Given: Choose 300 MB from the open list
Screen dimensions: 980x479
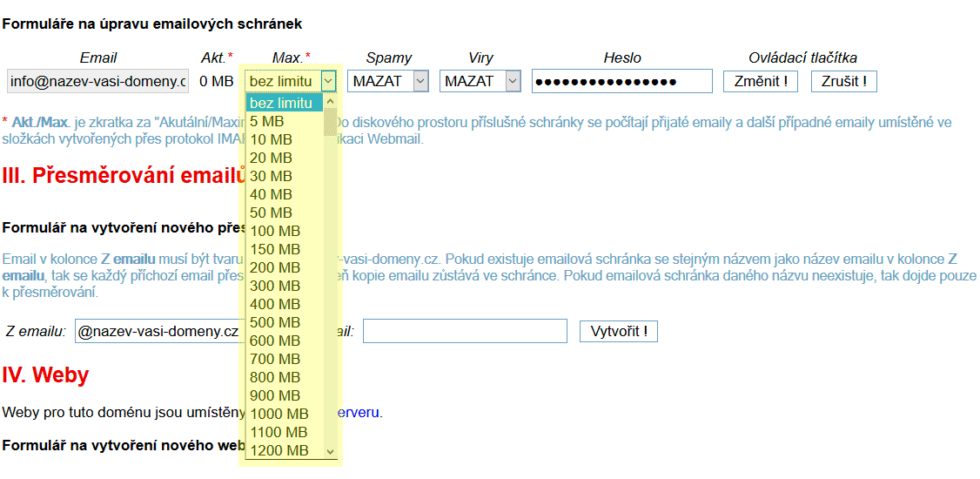Looking at the screenshot, I should point(274,287).
